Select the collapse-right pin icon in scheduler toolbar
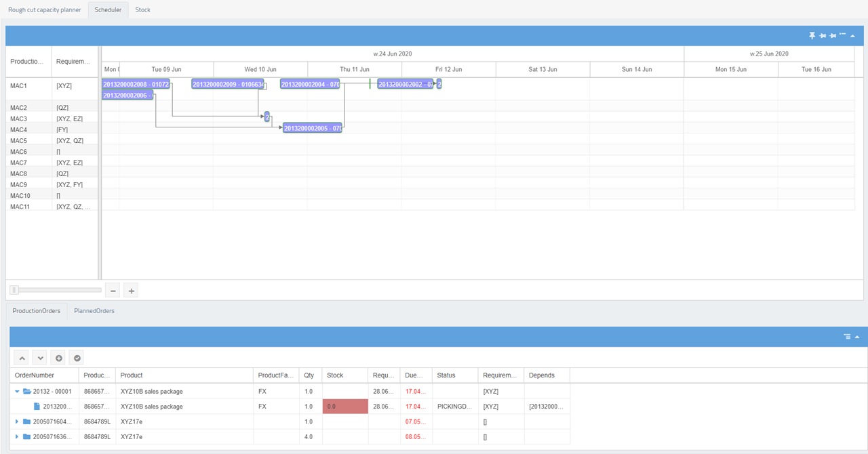 pos(832,35)
